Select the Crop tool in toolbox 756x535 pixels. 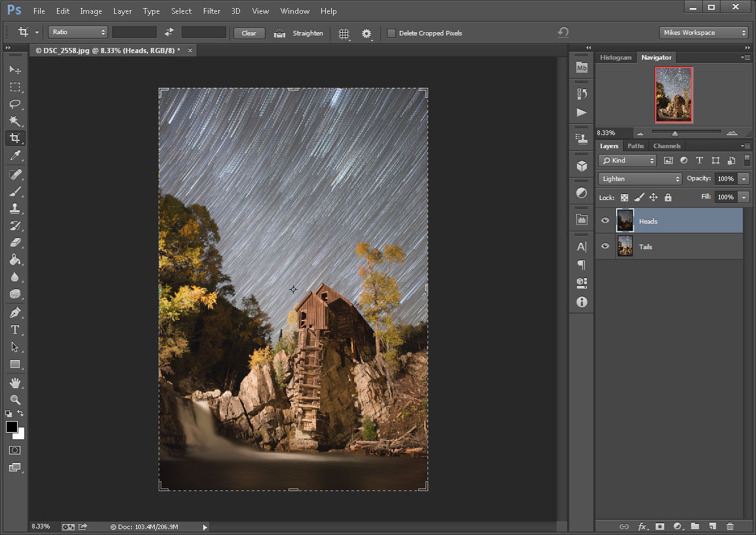point(15,138)
